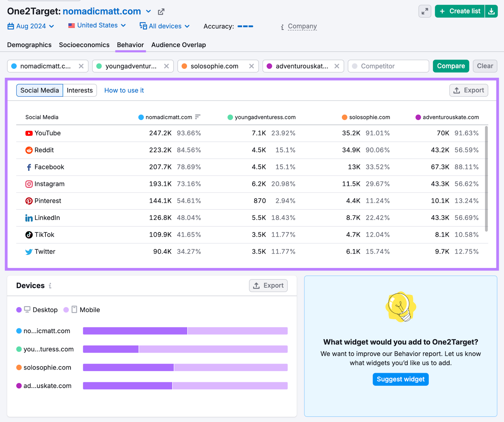This screenshot has width=504, height=422.
Task: Remove nomadicmatt.com from comparison
Action: (x=81, y=66)
